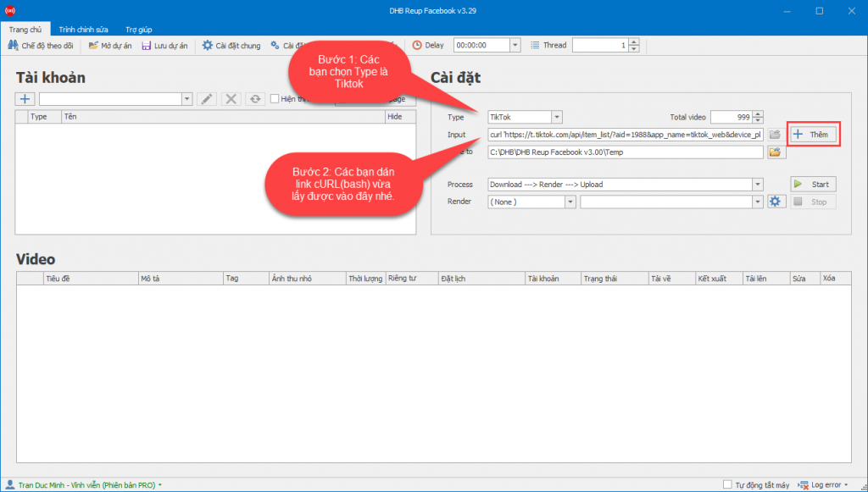The height and width of the screenshot is (492, 868).
Task: Decrease Total video with down arrow
Action: pos(759,120)
